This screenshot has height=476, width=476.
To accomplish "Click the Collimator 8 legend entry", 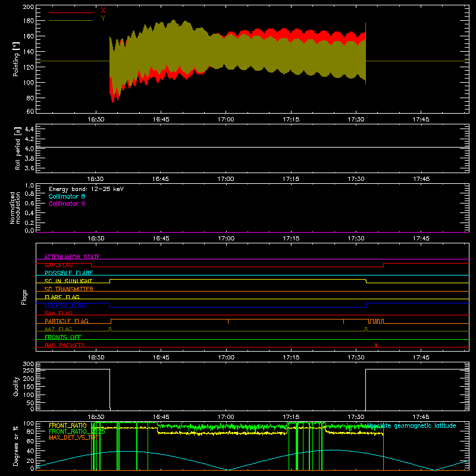I will pyautogui.click(x=67, y=196).
